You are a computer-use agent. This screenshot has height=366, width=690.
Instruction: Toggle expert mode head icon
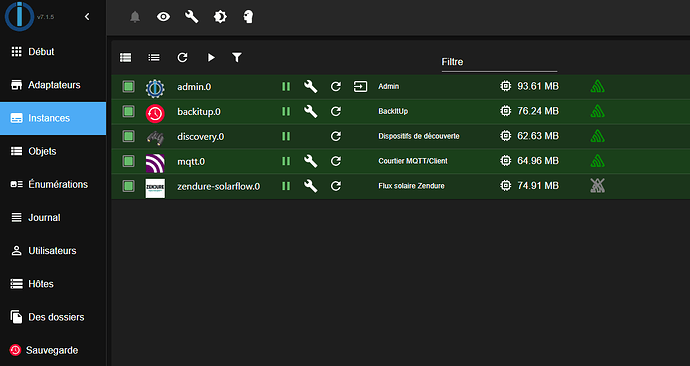248,17
